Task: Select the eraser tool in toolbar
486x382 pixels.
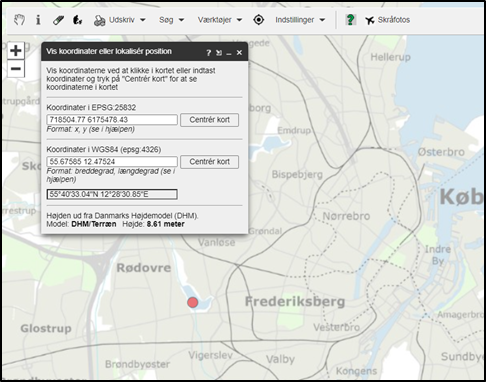Action: pos(58,20)
